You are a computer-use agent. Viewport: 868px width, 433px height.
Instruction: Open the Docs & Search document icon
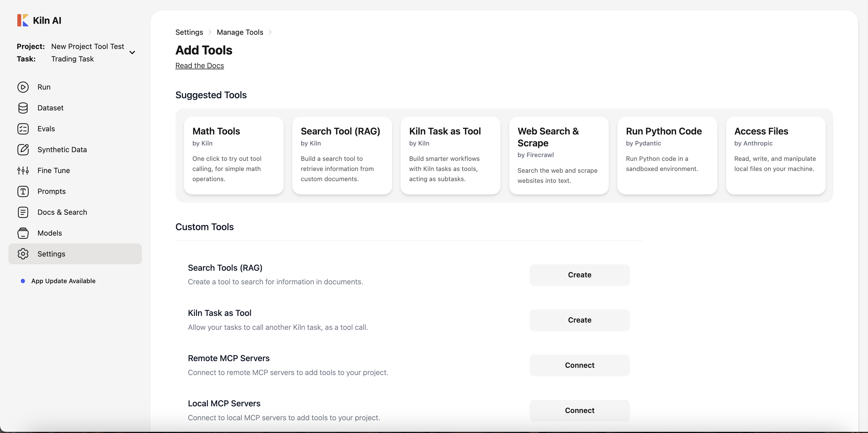23,212
